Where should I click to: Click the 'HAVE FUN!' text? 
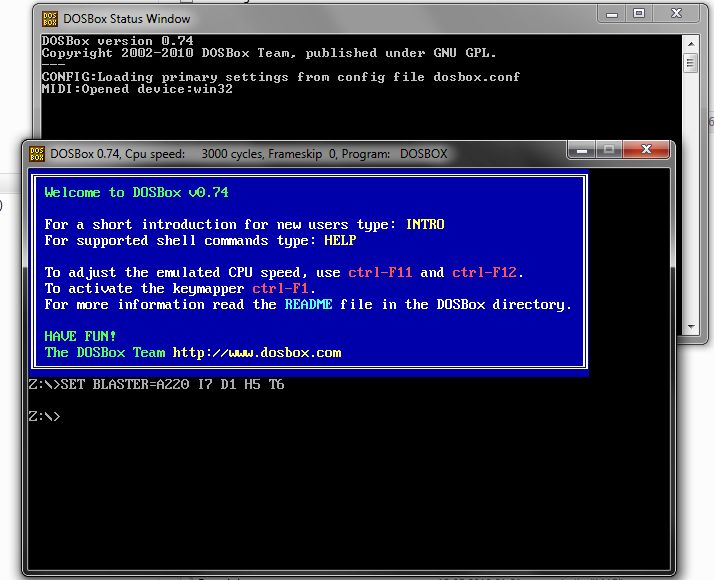point(80,336)
